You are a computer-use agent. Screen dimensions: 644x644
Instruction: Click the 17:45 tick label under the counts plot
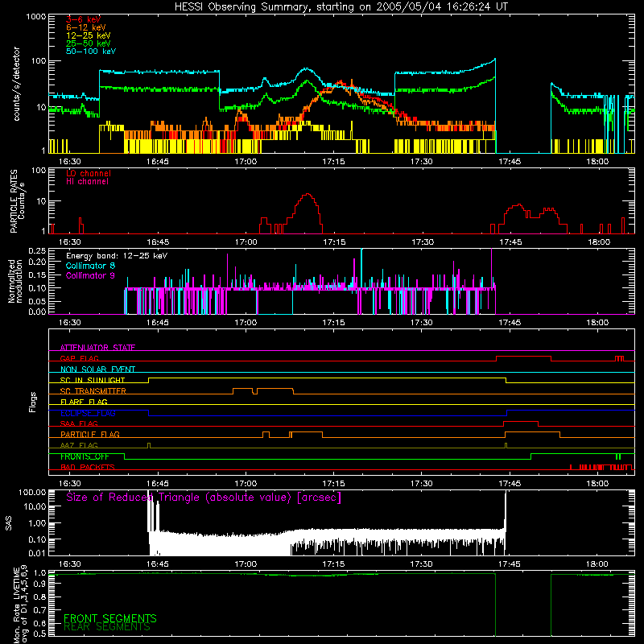510,162
